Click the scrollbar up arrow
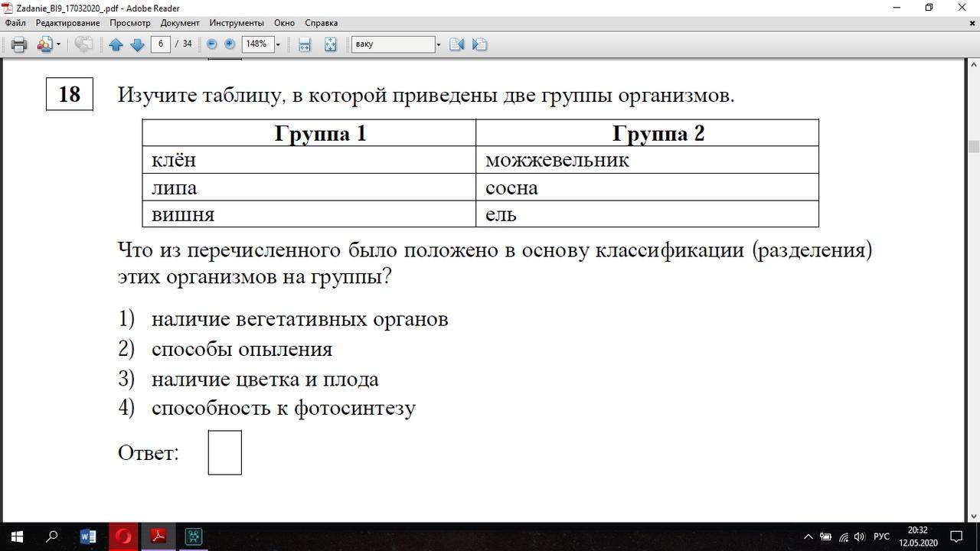Image resolution: width=980 pixels, height=551 pixels. [x=974, y=66]
